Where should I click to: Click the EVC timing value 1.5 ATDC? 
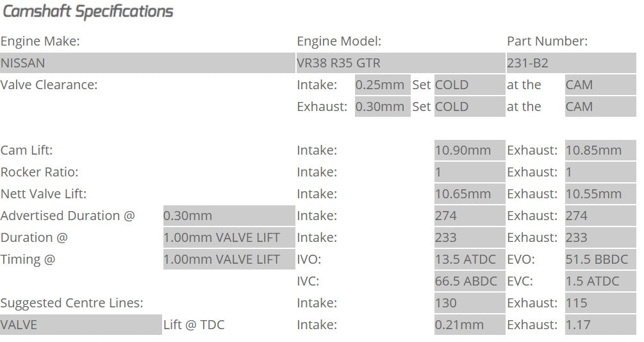pyautogui.click(x=600, y=282)
